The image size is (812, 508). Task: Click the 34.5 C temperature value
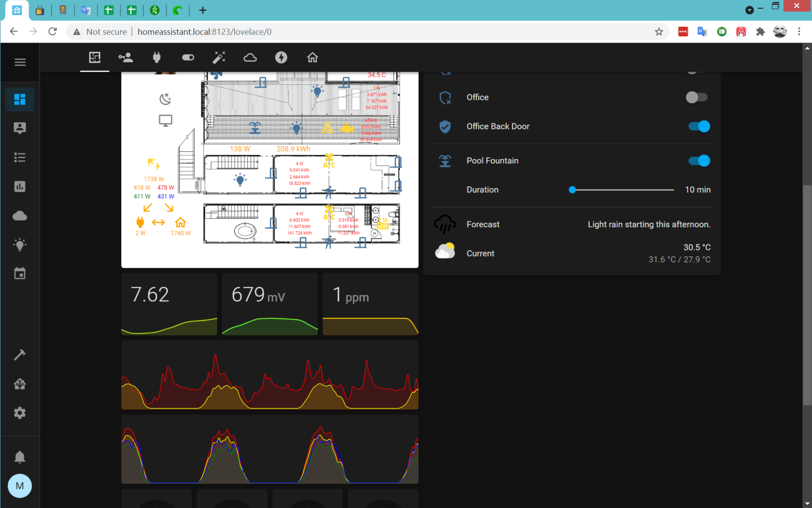(x=377, y=75)
